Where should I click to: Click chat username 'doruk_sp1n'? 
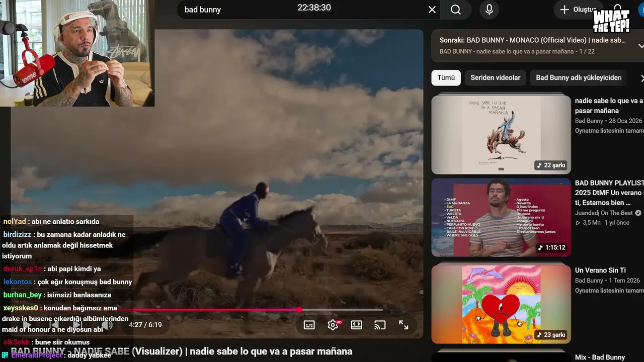click(x=22, y=268)
